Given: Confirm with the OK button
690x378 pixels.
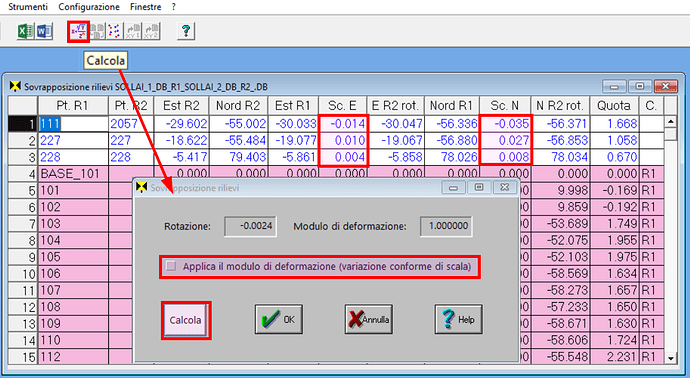Looking at the screenshot, I should (x=279, y=319).
